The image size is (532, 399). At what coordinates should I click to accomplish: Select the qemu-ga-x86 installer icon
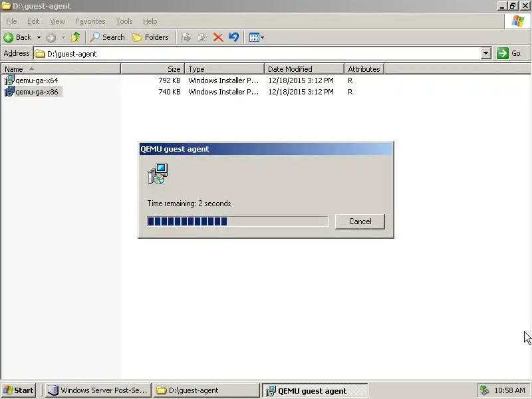click(9, 92)
